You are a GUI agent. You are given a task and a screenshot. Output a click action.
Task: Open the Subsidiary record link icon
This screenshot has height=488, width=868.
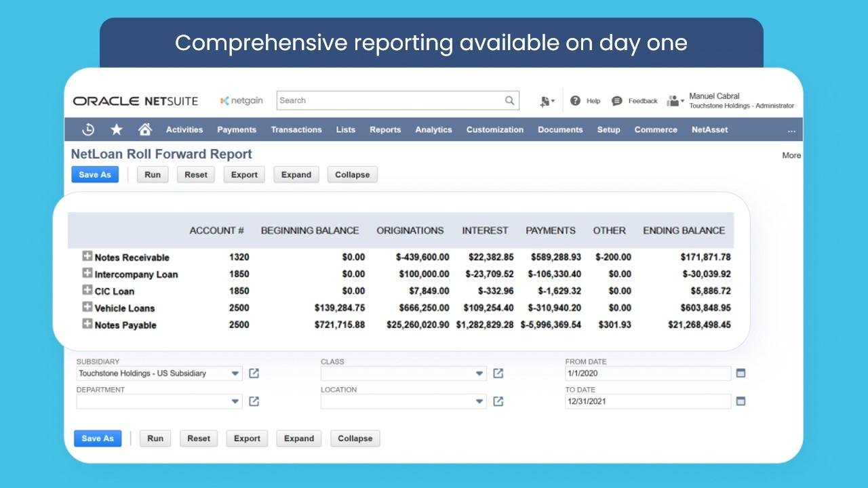point(254,373)
